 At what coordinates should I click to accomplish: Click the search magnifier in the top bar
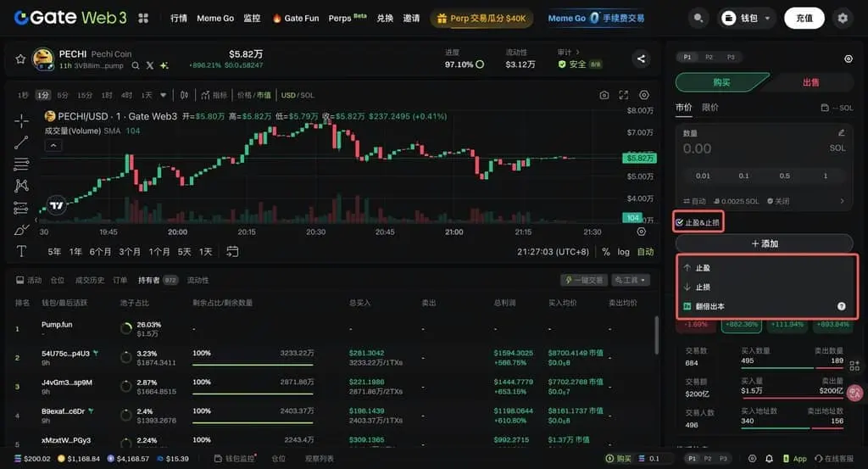coord(698,19)
